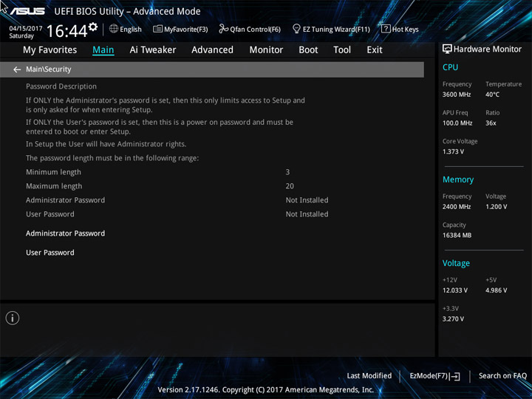The image size is (532, 399).
Task: Open MyFavorite(F3) list icon
Action: click(x=157, y=29)
